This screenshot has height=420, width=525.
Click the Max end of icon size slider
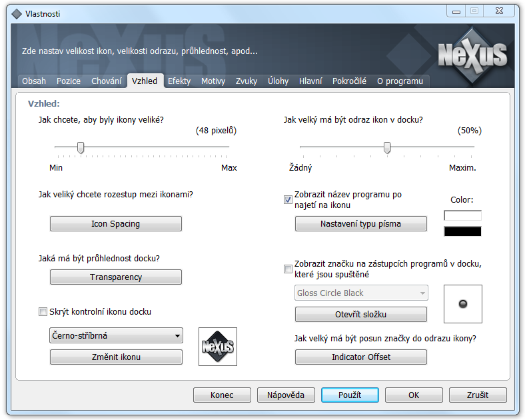click(x=229, y=168)
